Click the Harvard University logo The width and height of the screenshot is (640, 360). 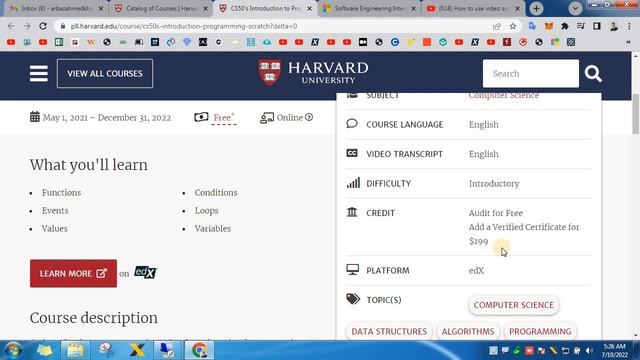(x=313, y=73)
